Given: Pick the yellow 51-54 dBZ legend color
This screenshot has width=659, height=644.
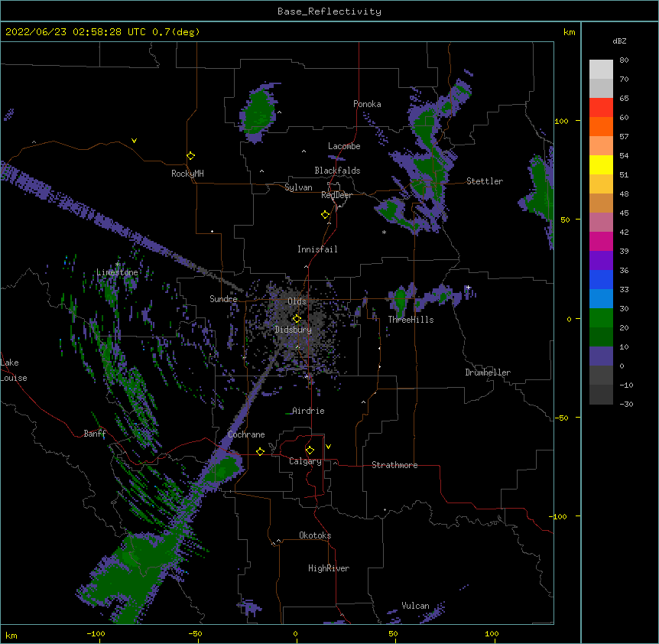Looking at the screenshot, I should click(601, 164).
